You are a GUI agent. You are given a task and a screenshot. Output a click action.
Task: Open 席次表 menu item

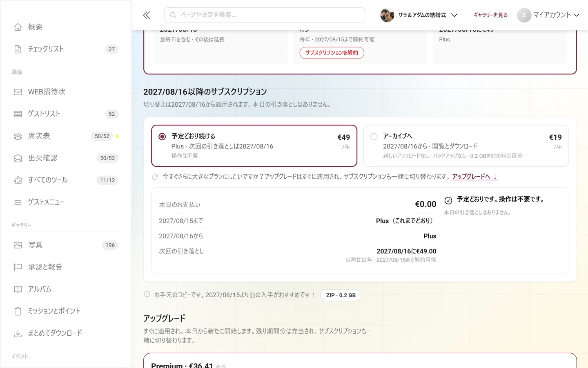[66, 136]
